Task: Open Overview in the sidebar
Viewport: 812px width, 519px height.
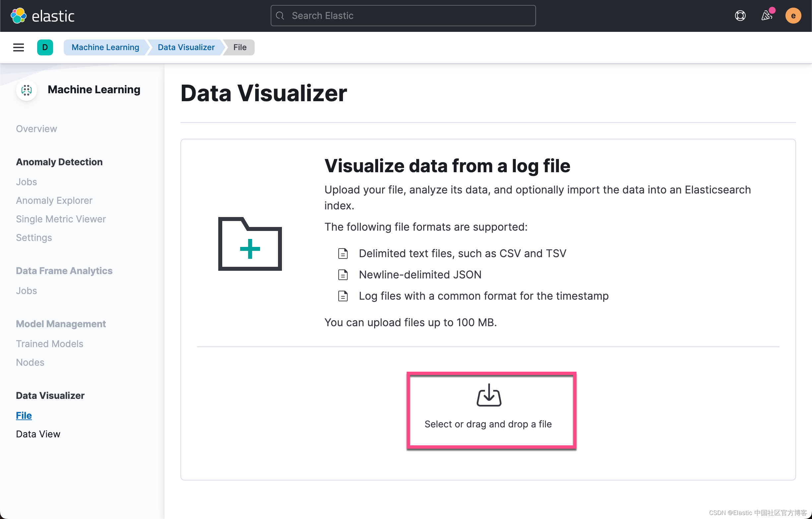Action: [36, 128]
